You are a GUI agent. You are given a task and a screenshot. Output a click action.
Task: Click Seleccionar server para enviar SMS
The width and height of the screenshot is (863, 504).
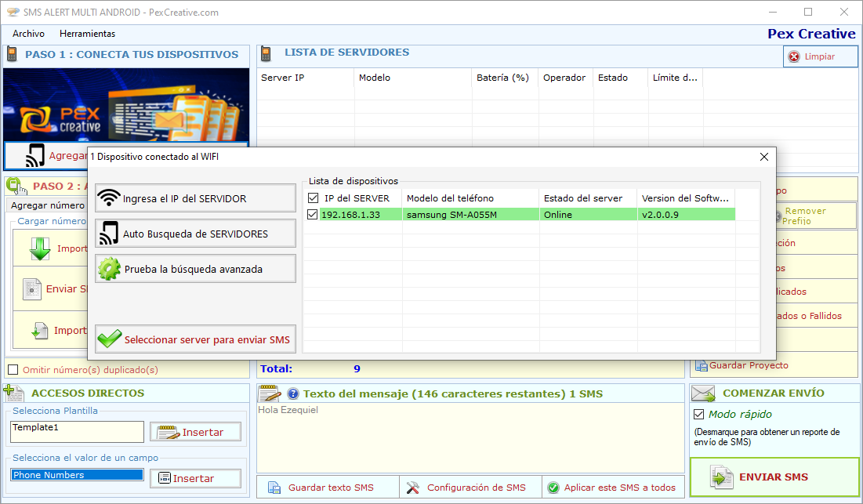pos(195,339)
